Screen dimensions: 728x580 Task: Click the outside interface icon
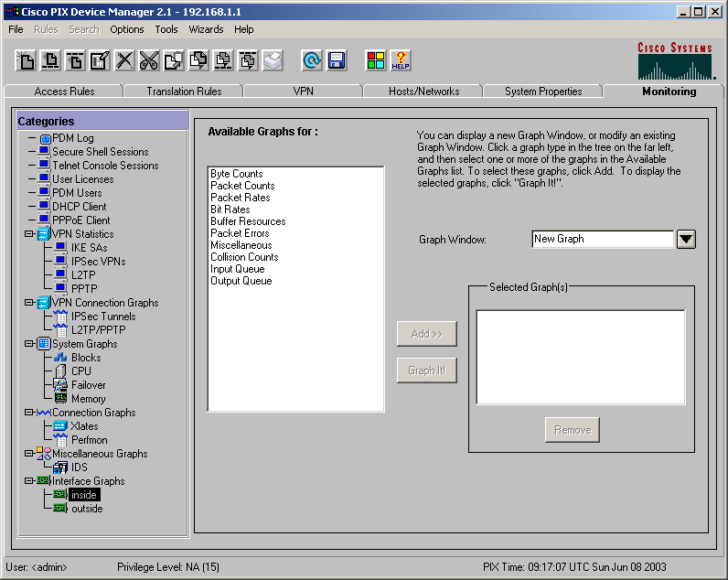point(59,508)
